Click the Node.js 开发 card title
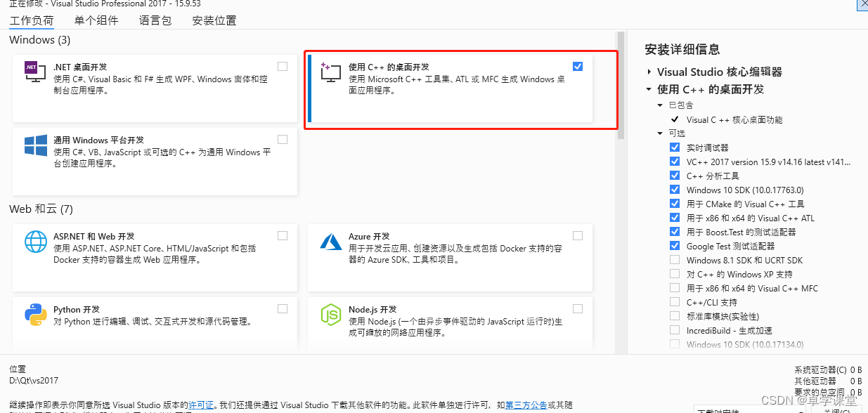This screenshot has height=413, width=868. 373,310
